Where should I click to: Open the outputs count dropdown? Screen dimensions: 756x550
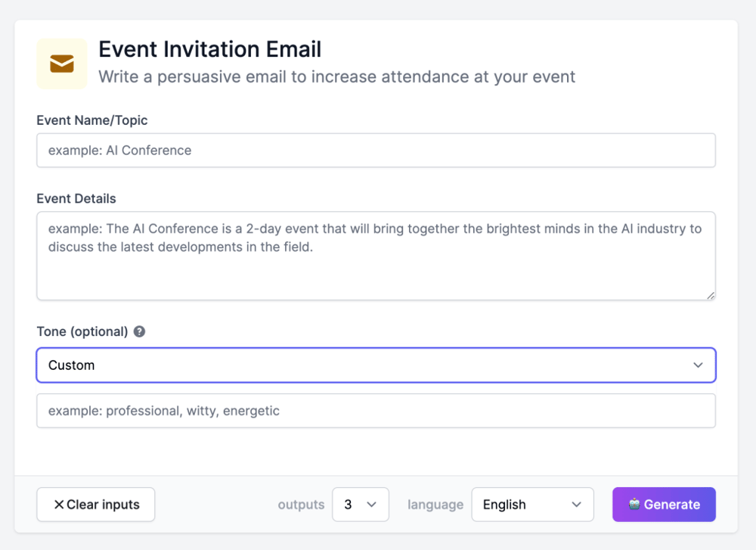pyautogui.click(x=360, y=505)
